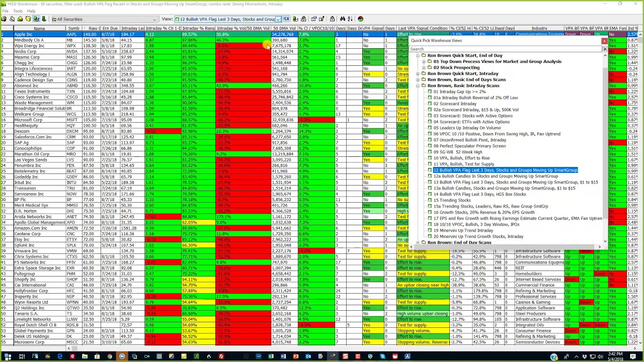Open the Tools menu
The height and width of the screenshot is (362, 644).
(x=18, y=11)
